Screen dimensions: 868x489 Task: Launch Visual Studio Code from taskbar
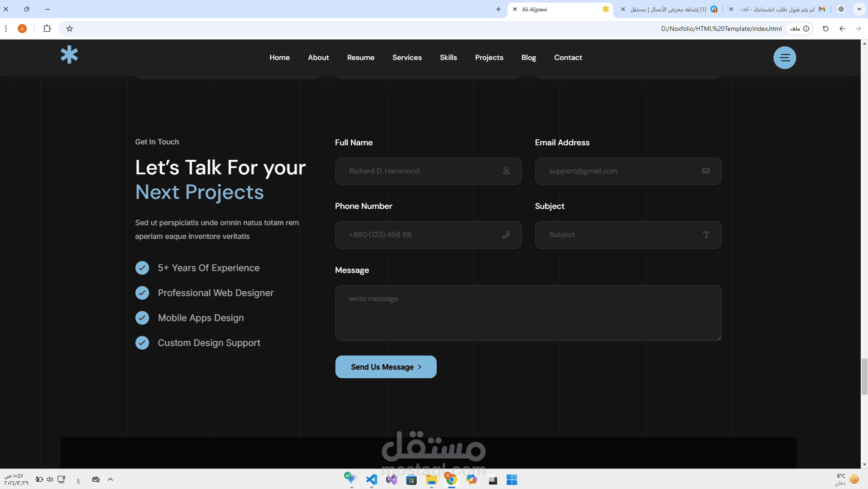372,479
